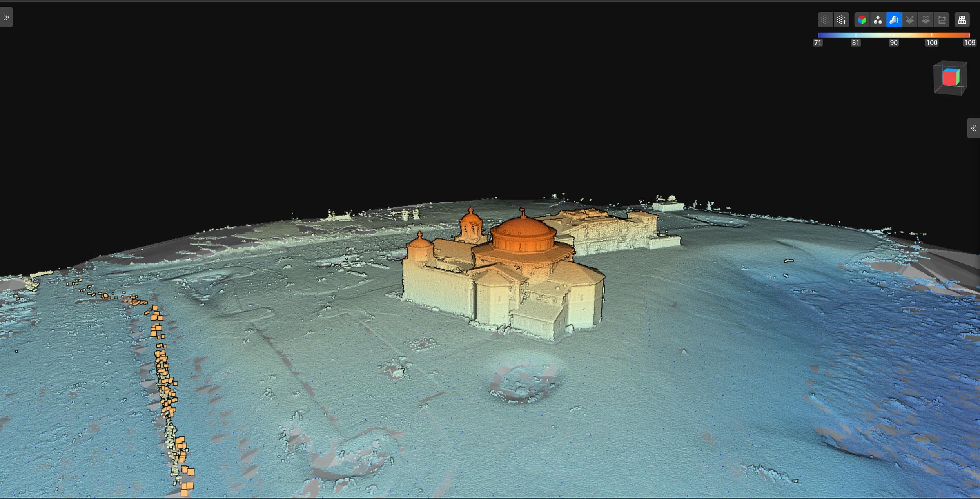Select the return number coloring mode
The height and width of the screenshot is (499, 980).
[910, 20]
